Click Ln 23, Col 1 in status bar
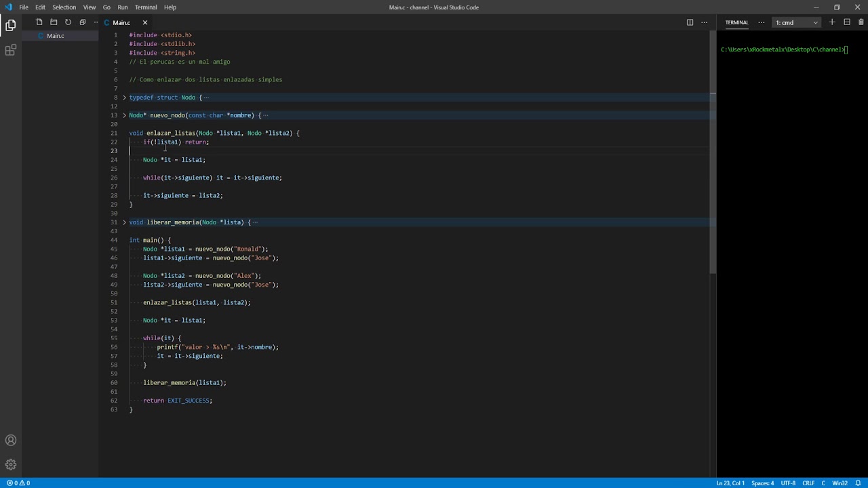The image size is (868, 488). pos(730,483)
